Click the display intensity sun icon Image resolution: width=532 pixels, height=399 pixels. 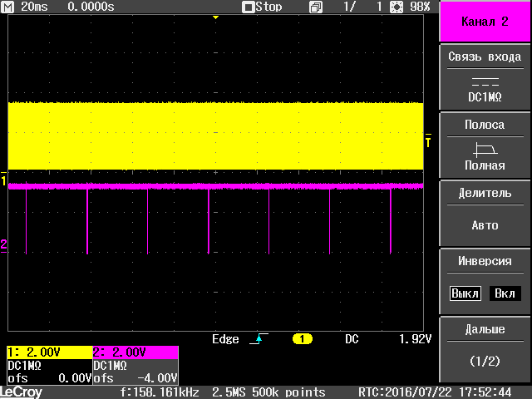[397, 7]
